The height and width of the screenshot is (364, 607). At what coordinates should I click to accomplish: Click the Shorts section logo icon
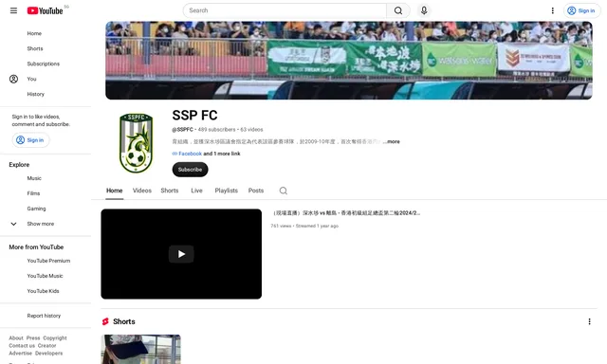[x=105, y=321]
